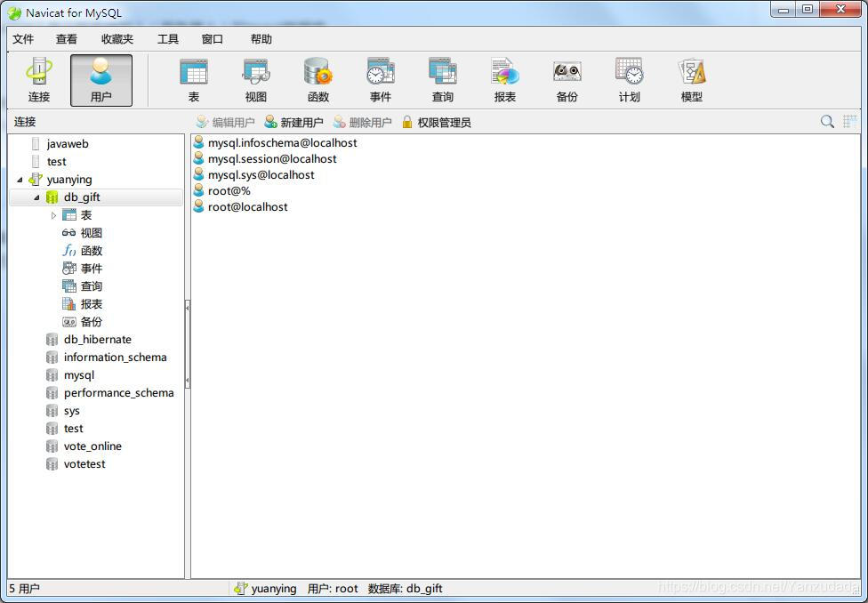Collapse the db_gift database node
Image resolution: width=868 pixels, height=603 pixels.
coord(36,197)
